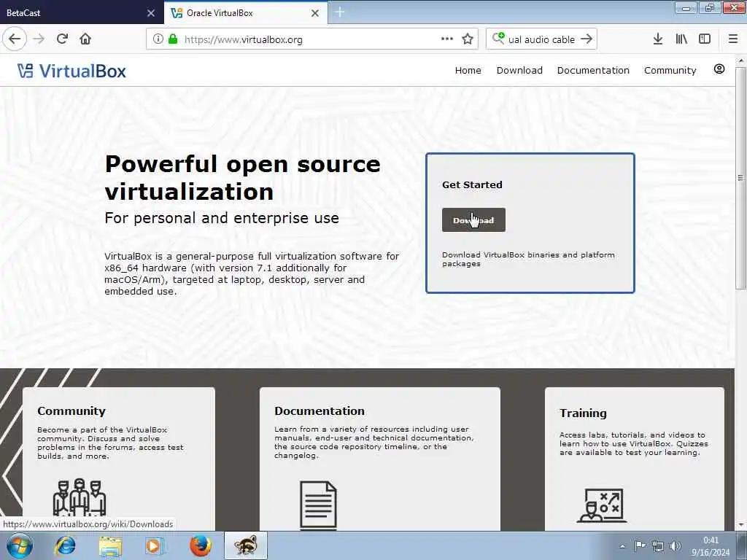The width and height of the screenshot is (747, 560).
Task: Open the volume speaker tray icon
Action: pyautogui.click(x=675, y=546)
